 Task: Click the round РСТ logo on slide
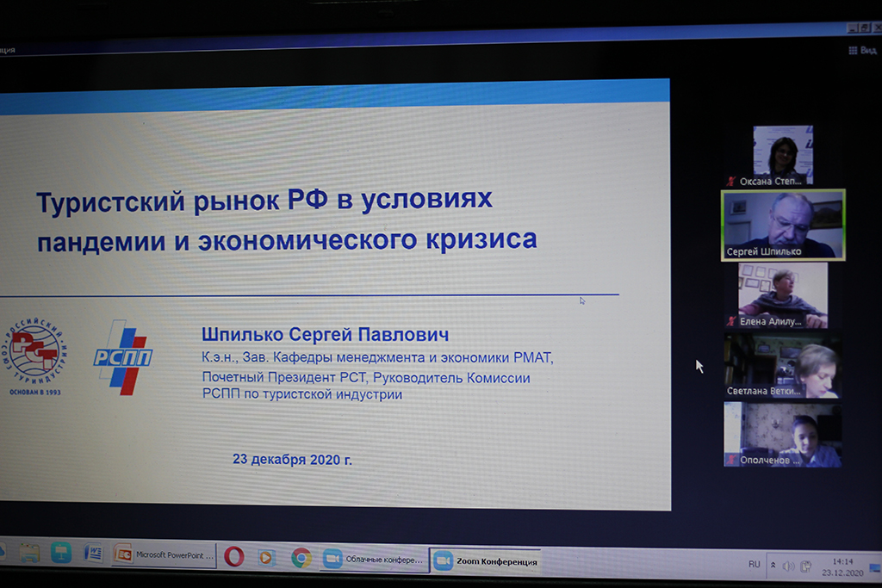click(35, 353)
